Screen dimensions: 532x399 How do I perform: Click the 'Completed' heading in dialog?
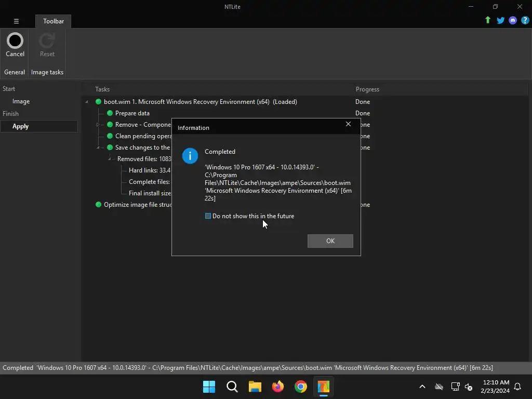[x=220, y=152]
